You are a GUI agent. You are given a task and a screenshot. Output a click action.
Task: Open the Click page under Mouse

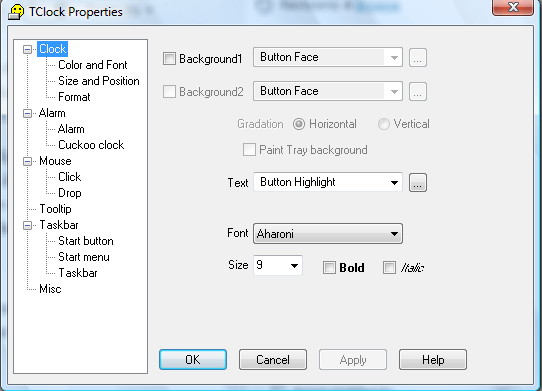69,177
